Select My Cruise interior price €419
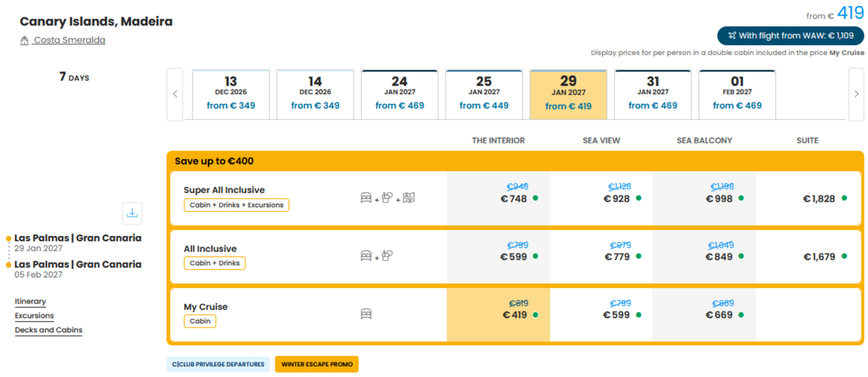 (x=498, y=314)
